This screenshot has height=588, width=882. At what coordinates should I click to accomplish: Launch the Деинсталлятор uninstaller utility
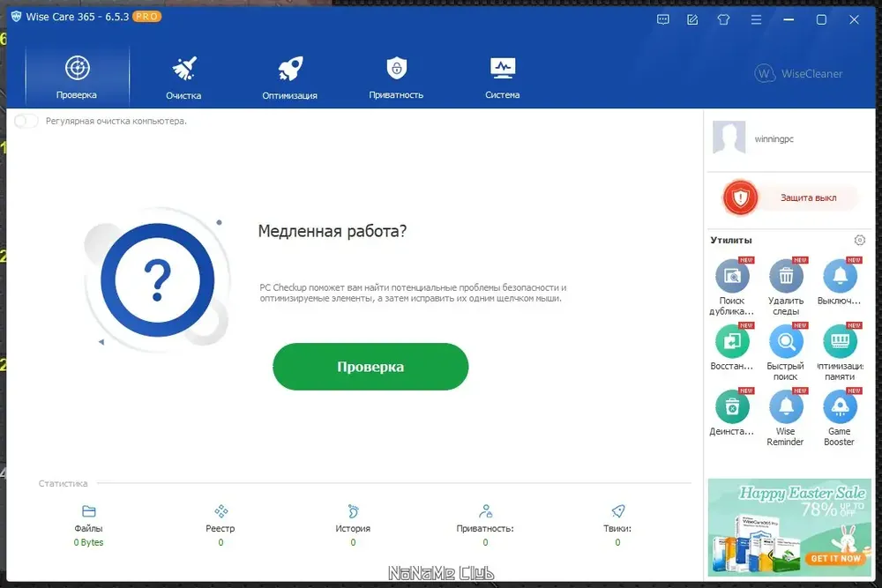pyautogui.click(x=732, y=406)
